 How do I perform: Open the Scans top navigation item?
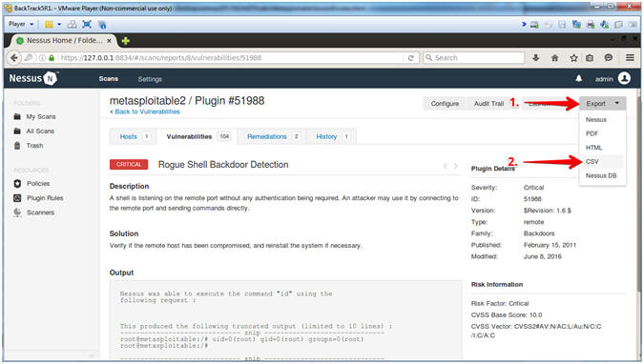coord(109,78)
